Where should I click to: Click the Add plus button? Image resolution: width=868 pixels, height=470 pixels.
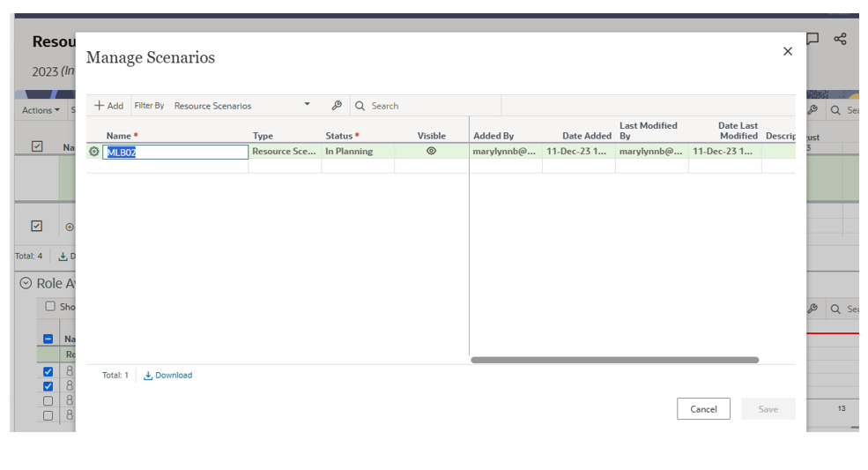click(x=108, y=106)
